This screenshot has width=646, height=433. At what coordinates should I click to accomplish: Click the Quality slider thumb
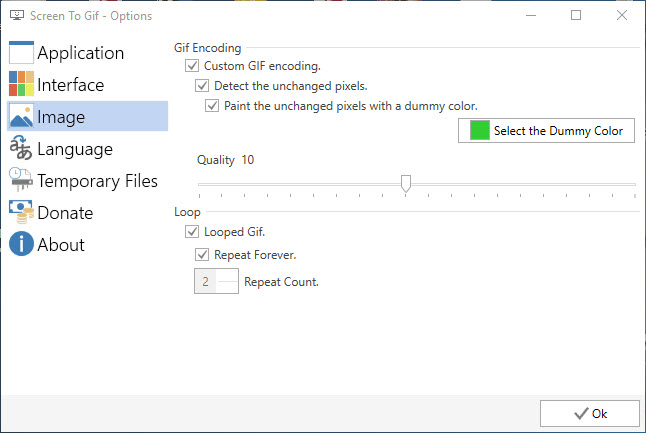pos(406,183)
